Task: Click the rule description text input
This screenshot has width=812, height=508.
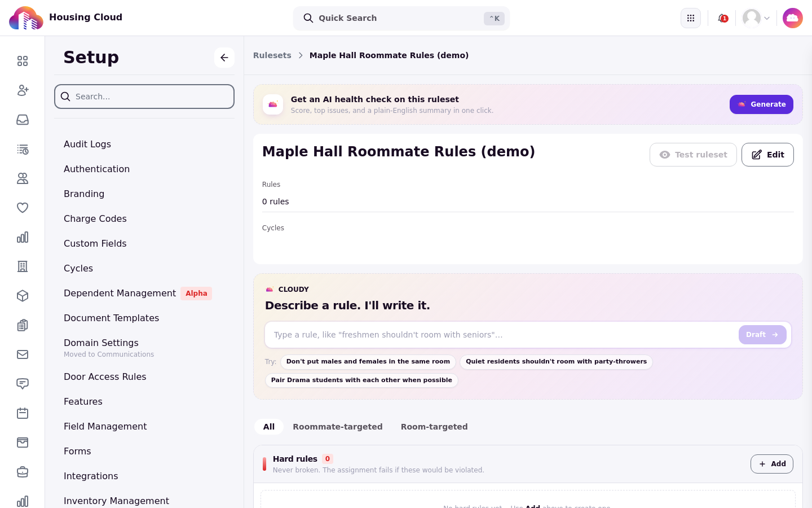Action: (x=502, y=335)
